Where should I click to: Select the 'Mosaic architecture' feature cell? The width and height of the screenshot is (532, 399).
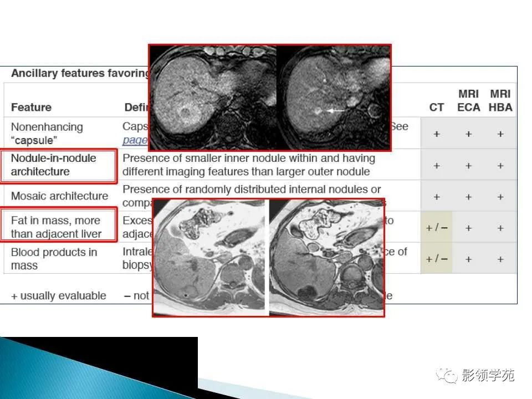point(59,196)
